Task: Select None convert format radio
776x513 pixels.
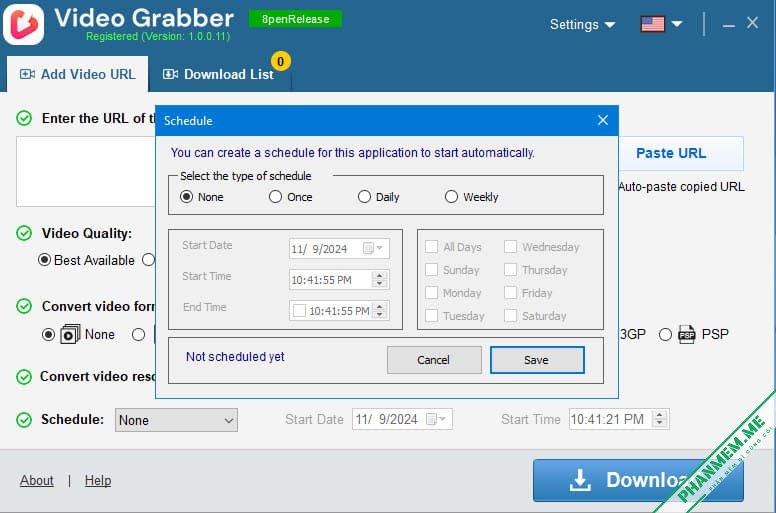Action: (48, 334)
